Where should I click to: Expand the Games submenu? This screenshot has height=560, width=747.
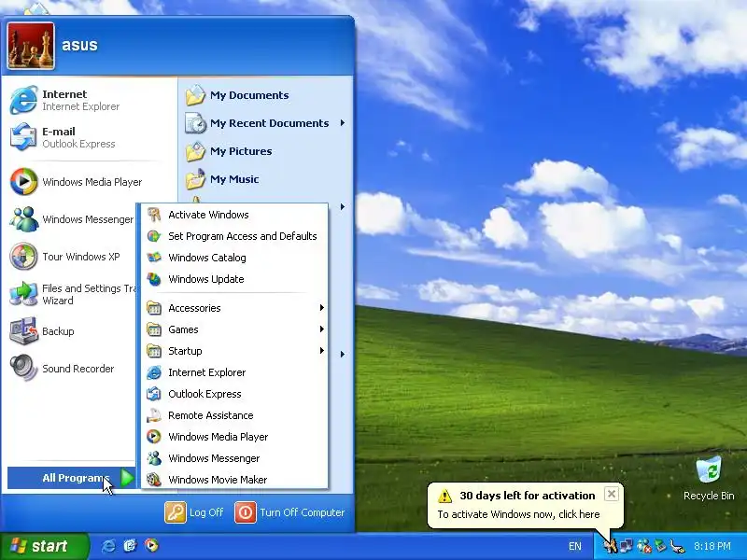tap(235, 329)
